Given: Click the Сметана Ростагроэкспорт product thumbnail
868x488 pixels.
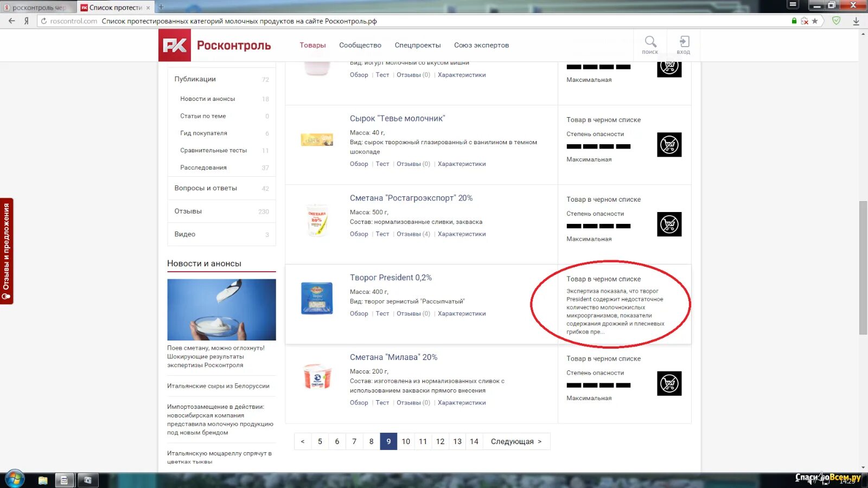Looking at the screenshot, I should (x=317, y=220).
